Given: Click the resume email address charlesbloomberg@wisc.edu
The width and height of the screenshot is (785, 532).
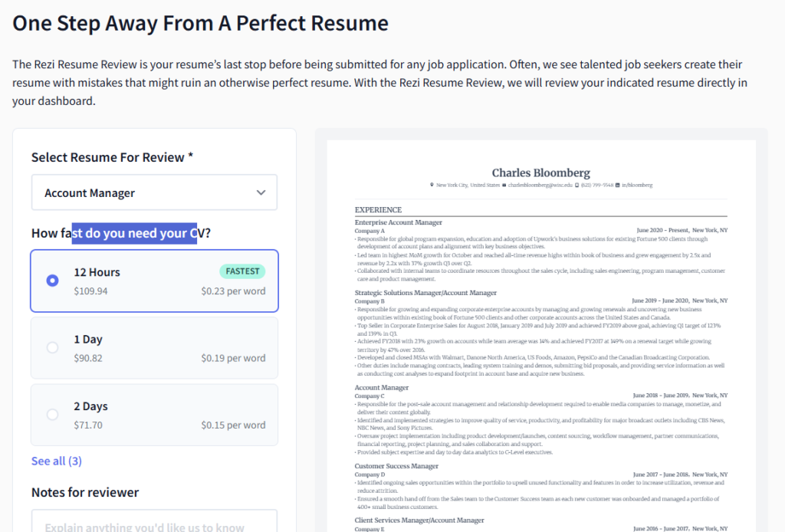Looking at the screenshot, I should [x=540, y=185].
